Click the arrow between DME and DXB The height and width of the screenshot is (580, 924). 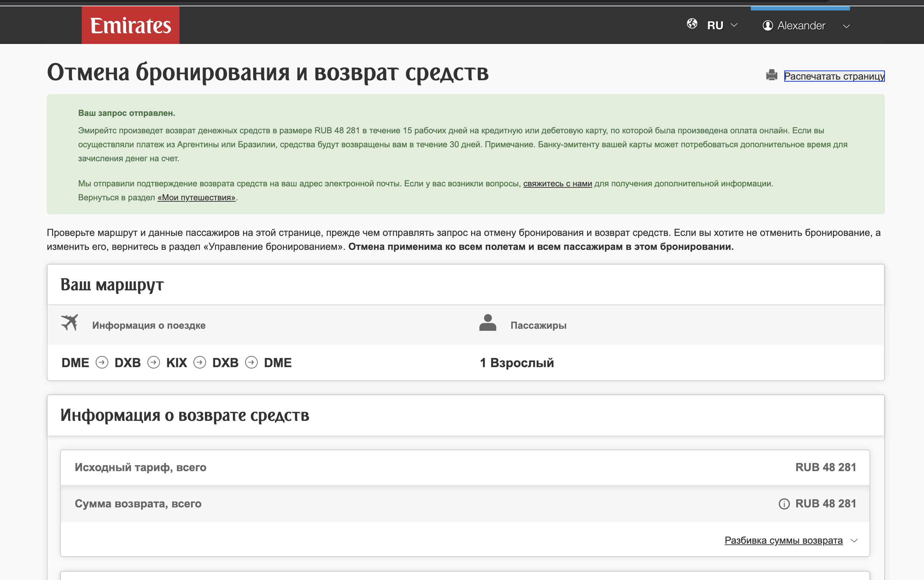[102, 362]
